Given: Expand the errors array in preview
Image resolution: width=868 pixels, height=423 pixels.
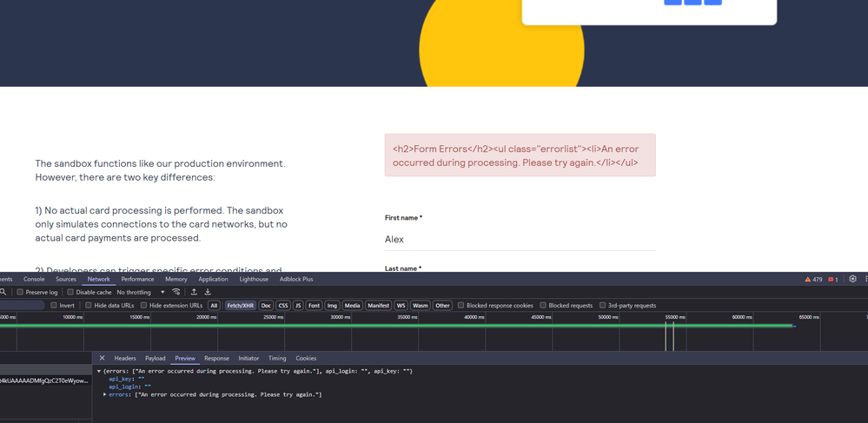Looking at the screenshot, I should coord(105,394).
